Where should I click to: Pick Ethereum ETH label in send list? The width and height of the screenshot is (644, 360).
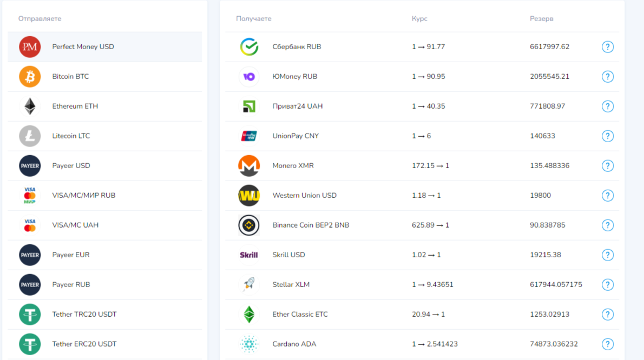75,106
